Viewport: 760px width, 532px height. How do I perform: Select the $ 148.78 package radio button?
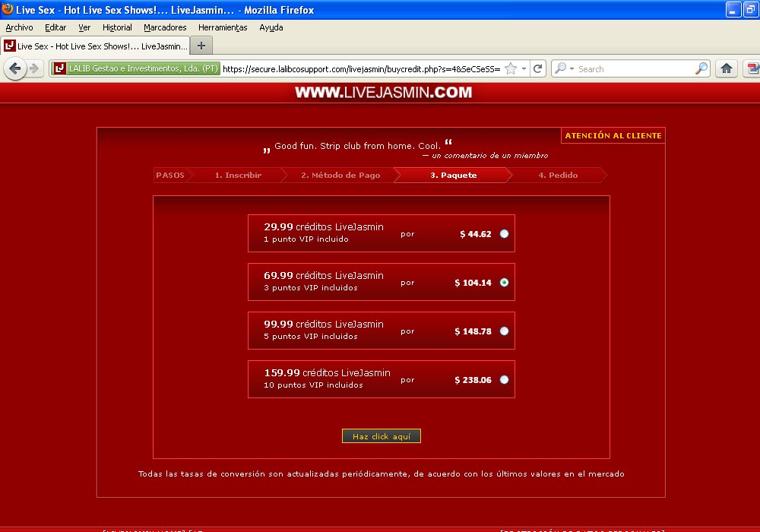pos(504,331)
